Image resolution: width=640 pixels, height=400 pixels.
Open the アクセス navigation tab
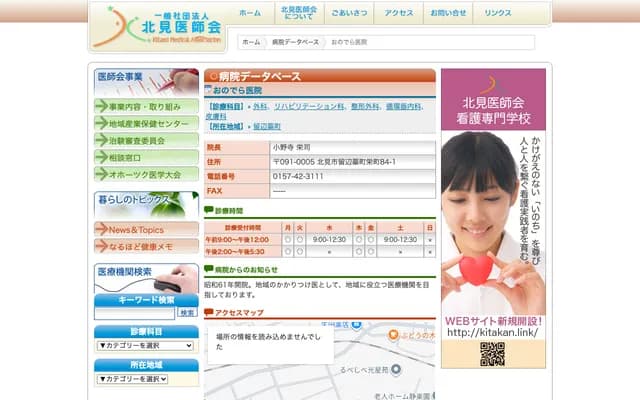pos(399,13)
